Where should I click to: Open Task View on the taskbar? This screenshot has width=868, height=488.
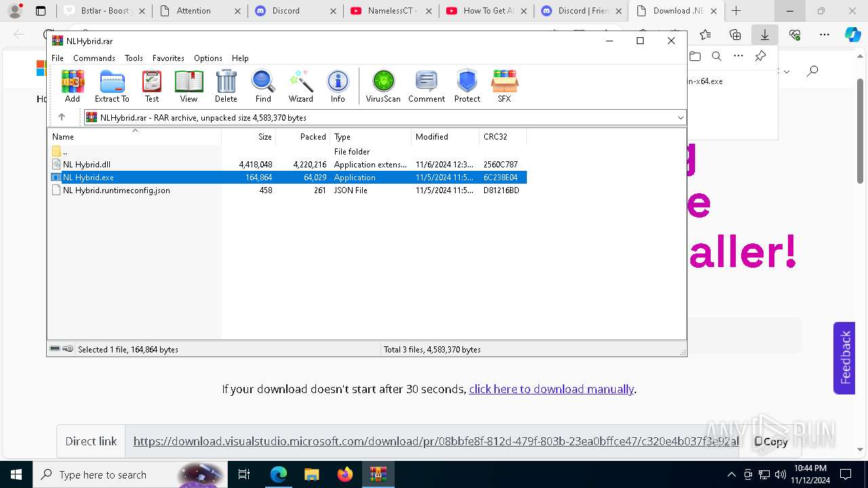(x=245, y=474)
